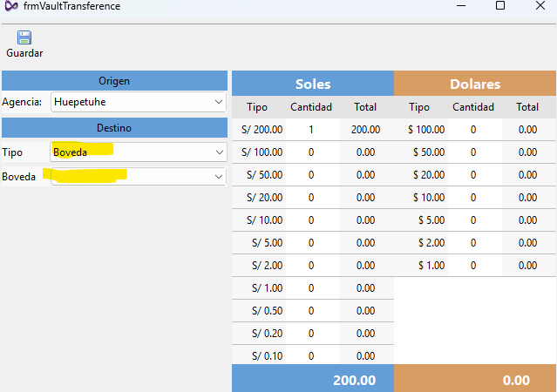This screenshot has width=557, height=392.
Task: Select the Soles column header
Action: click(313, 84)
